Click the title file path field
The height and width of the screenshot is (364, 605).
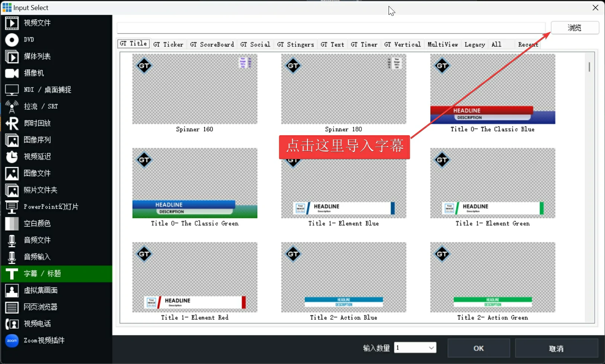coord(331,28)
